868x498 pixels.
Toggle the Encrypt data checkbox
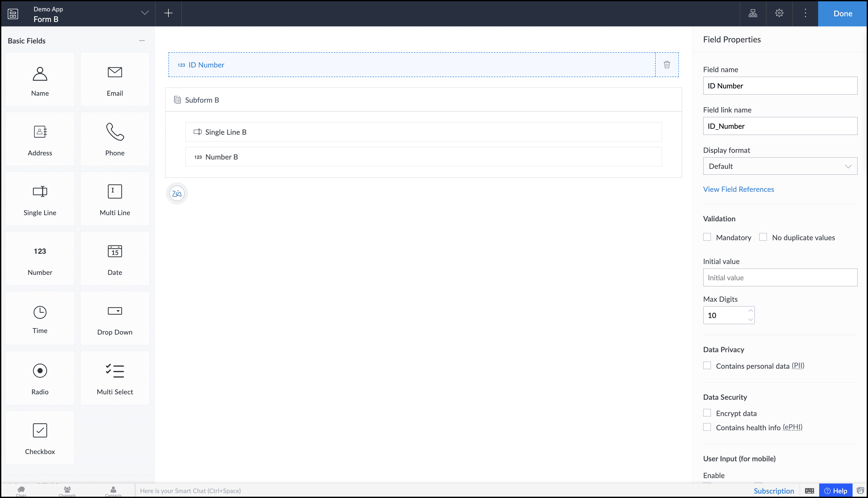(707, 413)
